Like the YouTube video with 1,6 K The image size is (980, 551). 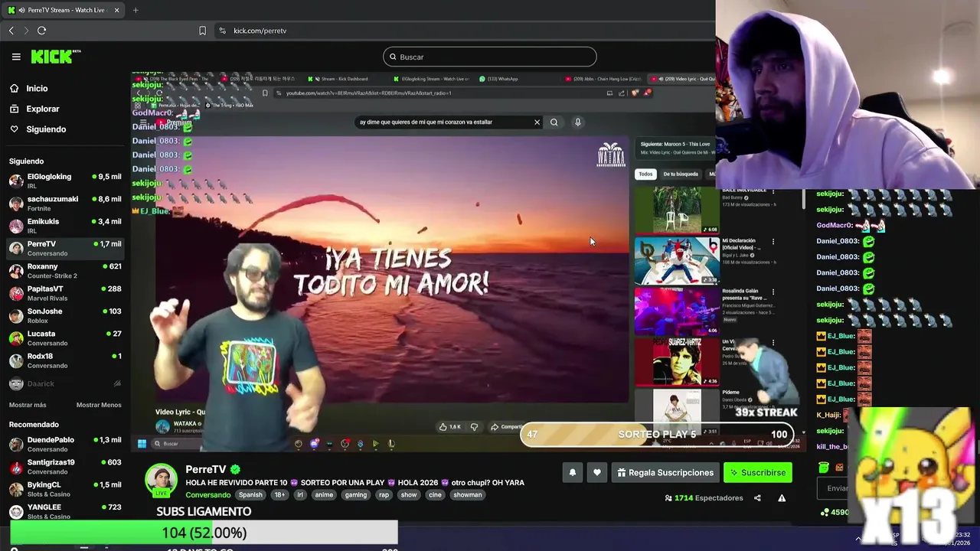pos(449,427)
